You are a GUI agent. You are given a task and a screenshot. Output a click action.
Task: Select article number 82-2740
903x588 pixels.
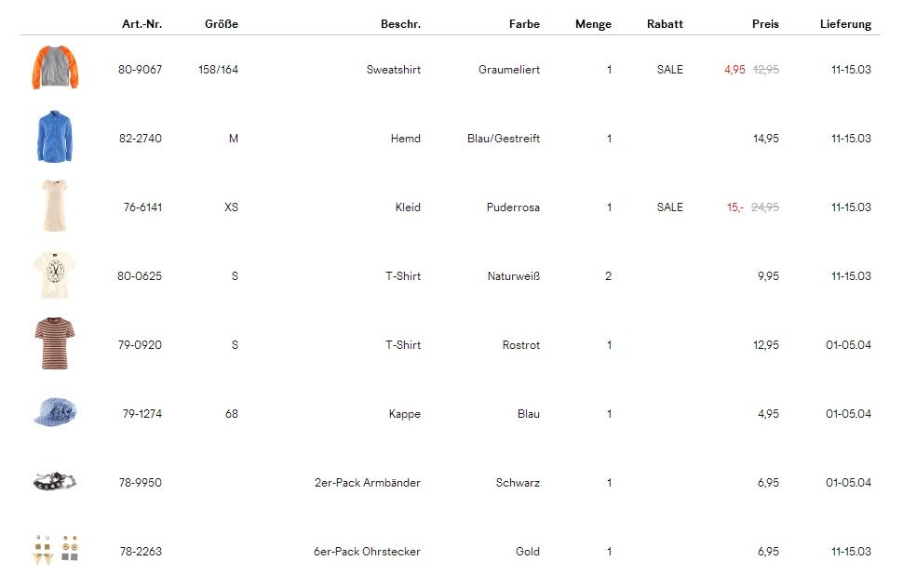(141, 139)
